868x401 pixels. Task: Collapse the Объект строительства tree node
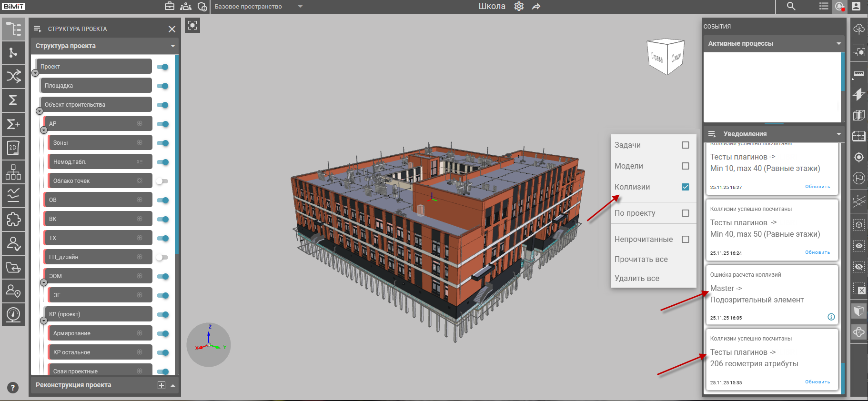[x=40, y=111]
